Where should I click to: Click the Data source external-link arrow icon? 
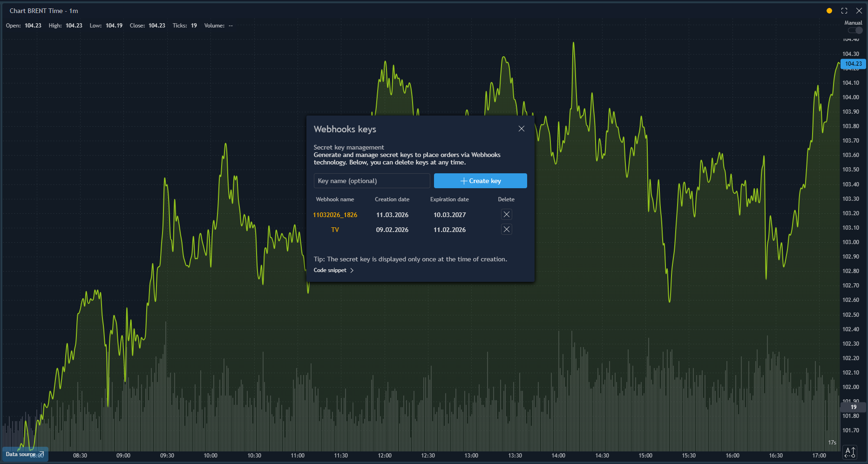[x=42, y=455]
